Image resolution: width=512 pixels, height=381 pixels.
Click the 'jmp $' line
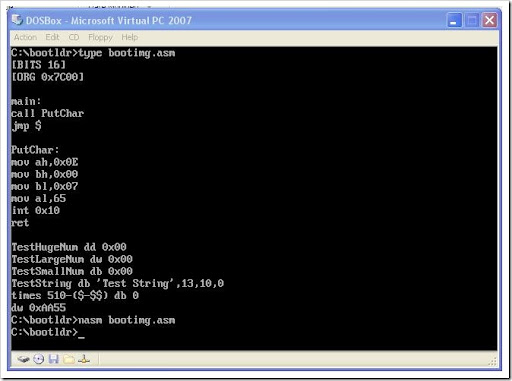coord(26,126)
